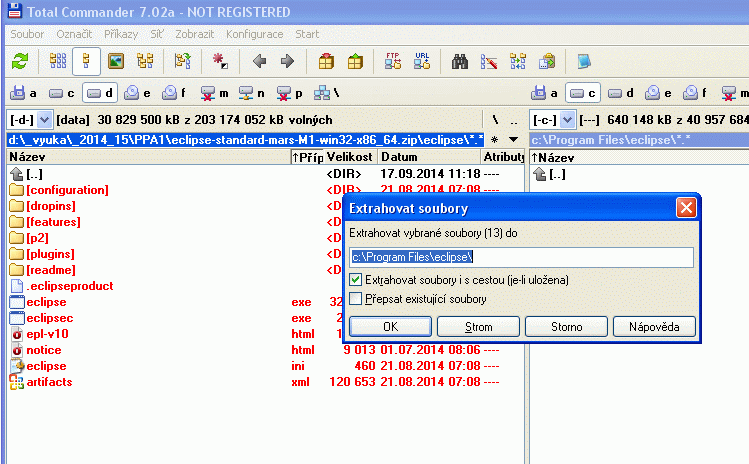The width and height of the screenshot is (749, 464).
Task: Open directory hotlist asterisk button
Action: click(494, 140)
